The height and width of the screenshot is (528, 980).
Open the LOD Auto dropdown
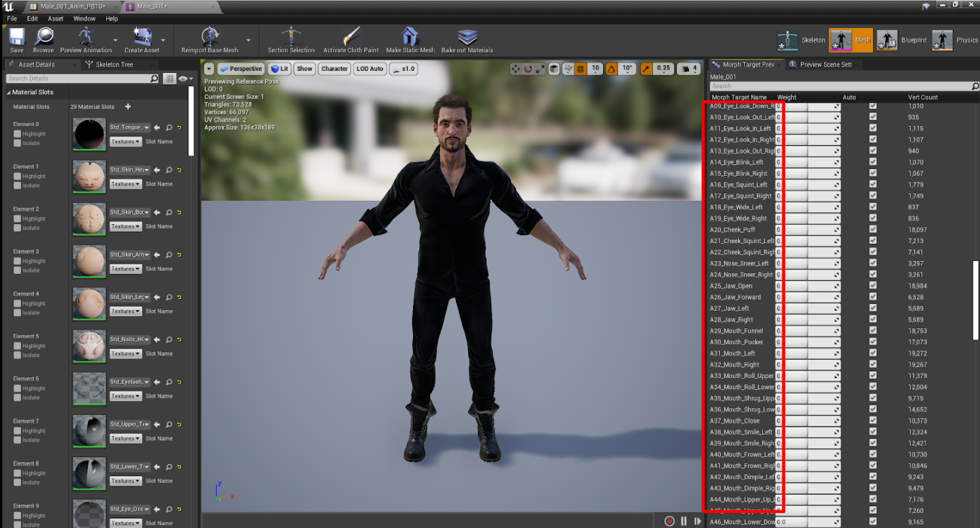pos(370,69)
